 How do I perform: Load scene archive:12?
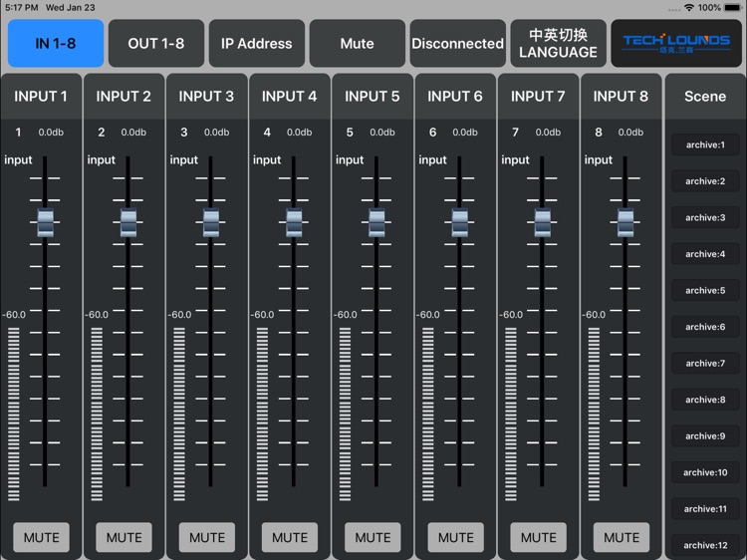coord(705,545)
